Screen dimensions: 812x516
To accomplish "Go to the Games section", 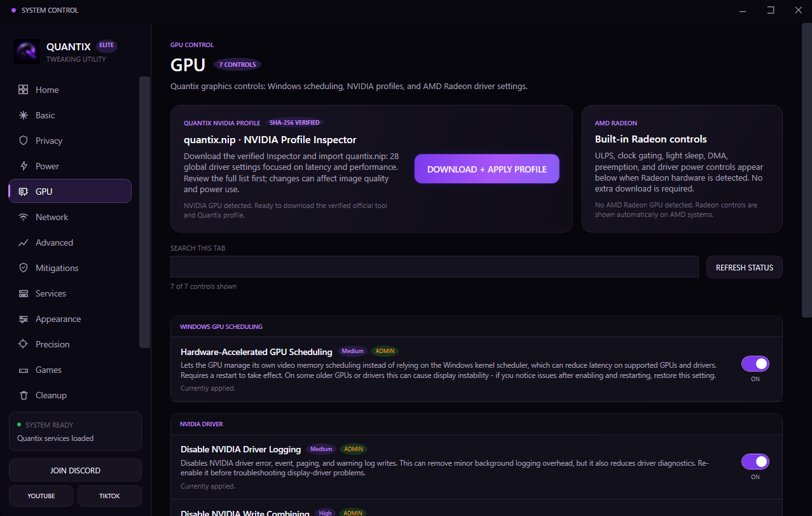I will point(70,370).
